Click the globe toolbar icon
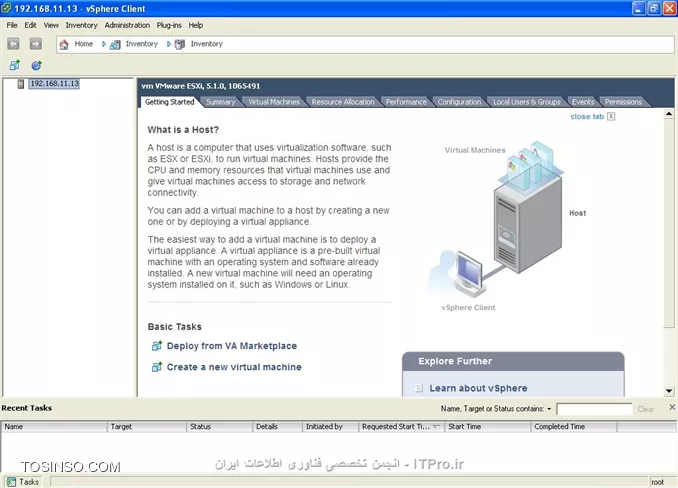This screenshot has height=488, width=678. (x=36, y=65)
